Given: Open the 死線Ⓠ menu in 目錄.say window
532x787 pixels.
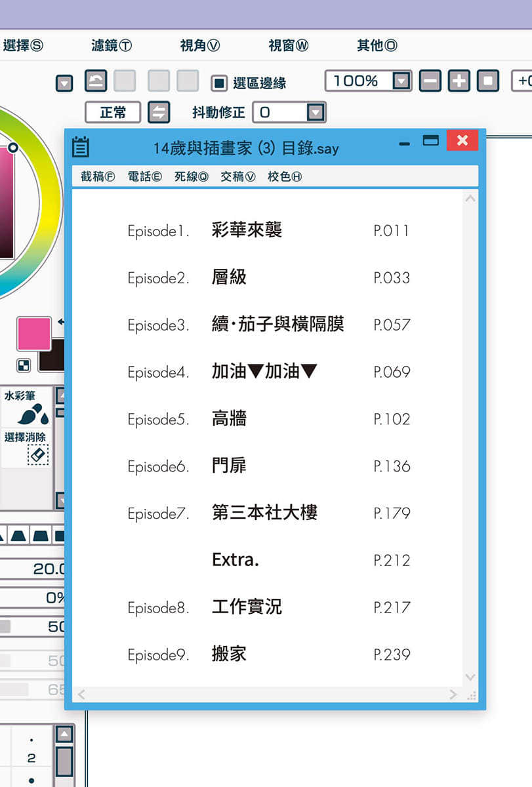Looking at the screenshot, I should (x=192, y=176).
